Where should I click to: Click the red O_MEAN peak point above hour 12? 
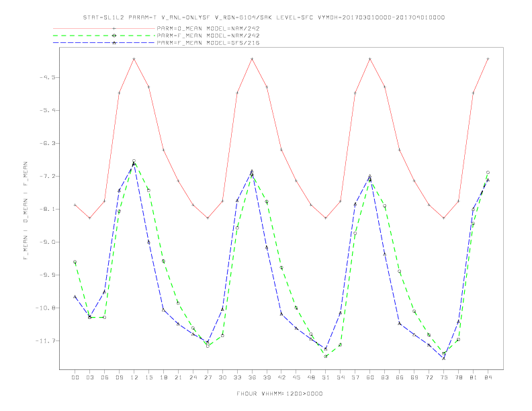click(x=134, y=59)
